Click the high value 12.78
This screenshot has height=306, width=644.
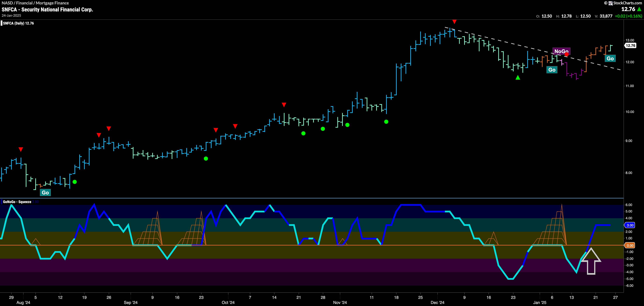566,16
